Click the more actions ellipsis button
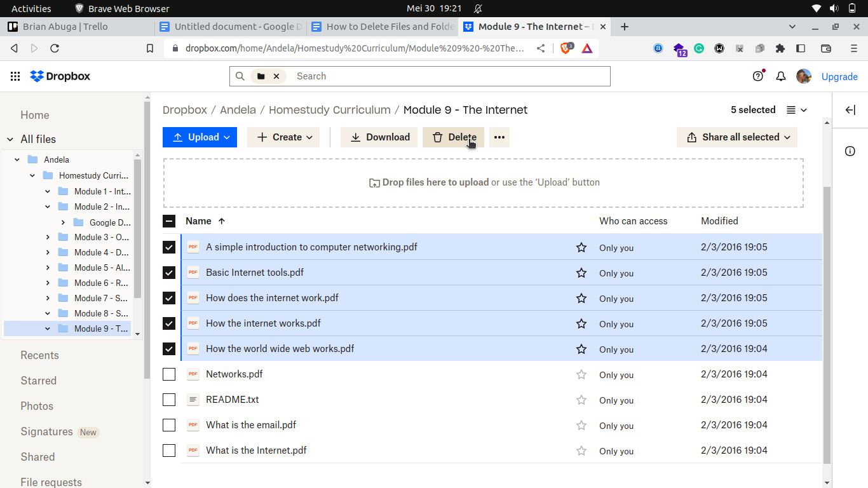This screenshot has height=488, width=868. [x=499, y=137]
